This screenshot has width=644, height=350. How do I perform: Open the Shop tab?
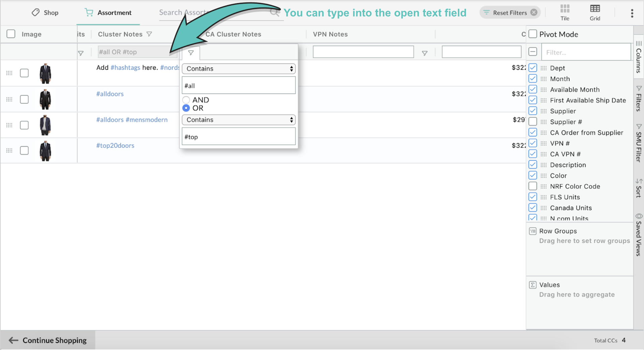(45, 13)
